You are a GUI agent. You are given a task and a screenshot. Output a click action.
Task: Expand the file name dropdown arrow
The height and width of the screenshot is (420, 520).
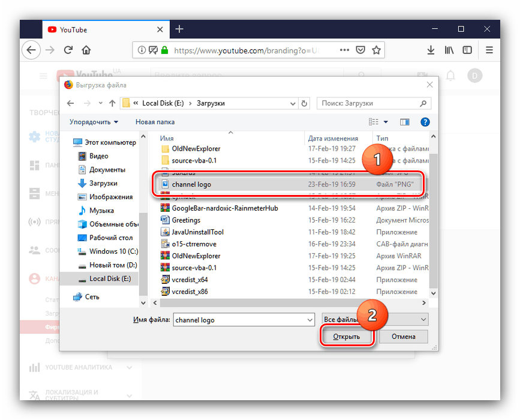pos(309,320)
